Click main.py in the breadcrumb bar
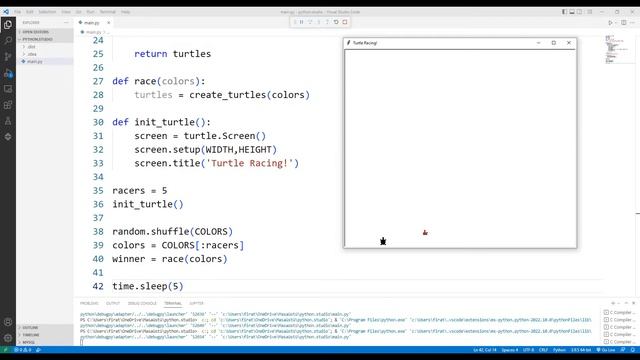Image resolution: width=640 pixels, height=360 pixels. [93, 32]
